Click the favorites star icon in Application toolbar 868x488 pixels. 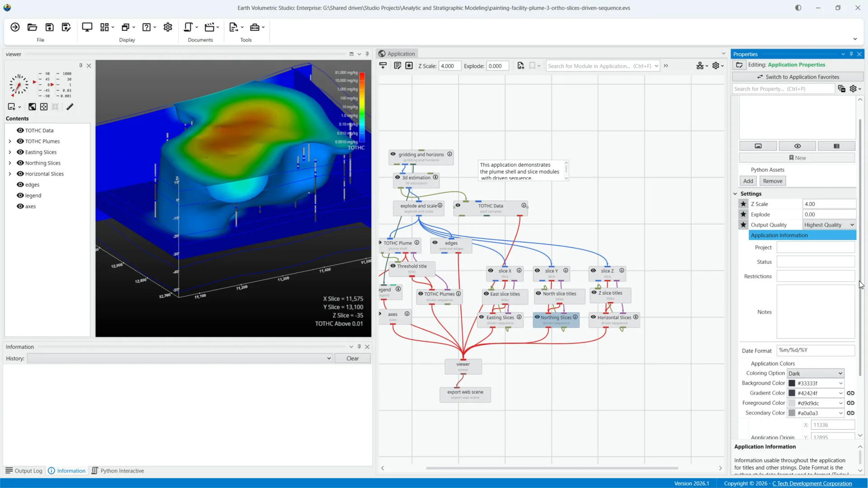(x=409, y=66)
